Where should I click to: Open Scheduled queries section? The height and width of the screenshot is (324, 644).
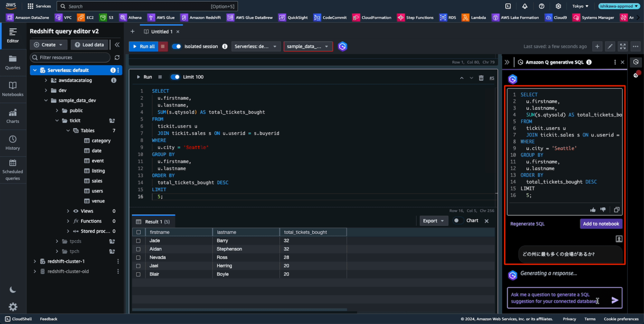coord(13,170)
